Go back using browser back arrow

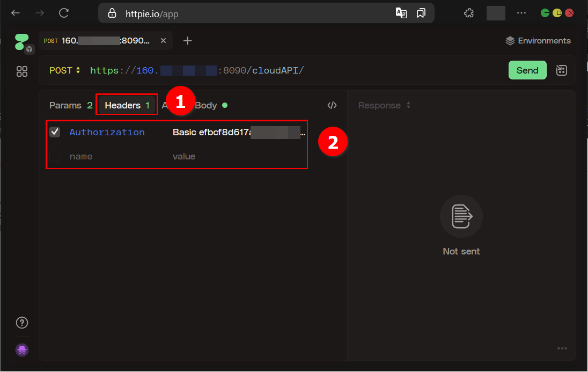pos(16,13)
